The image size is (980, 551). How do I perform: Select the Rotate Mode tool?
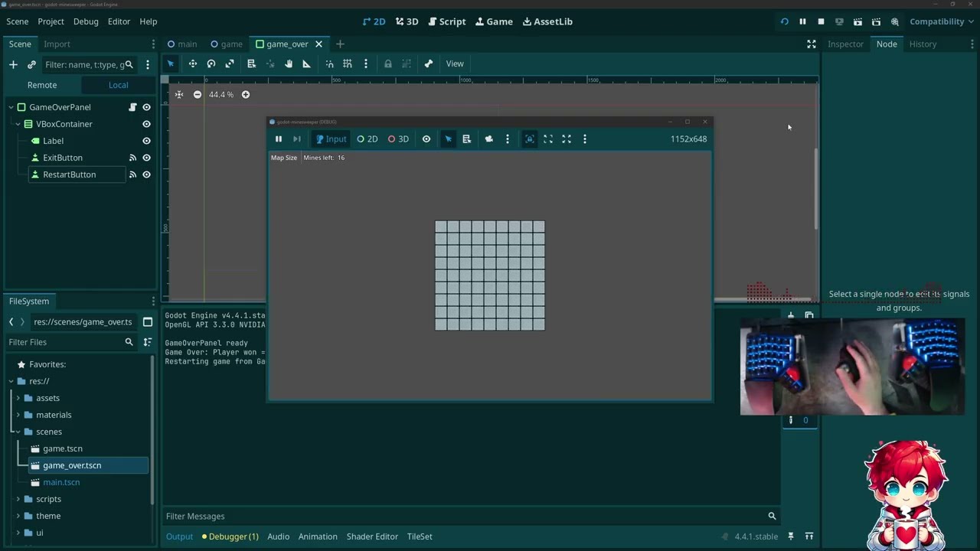(x=211, y=64)
